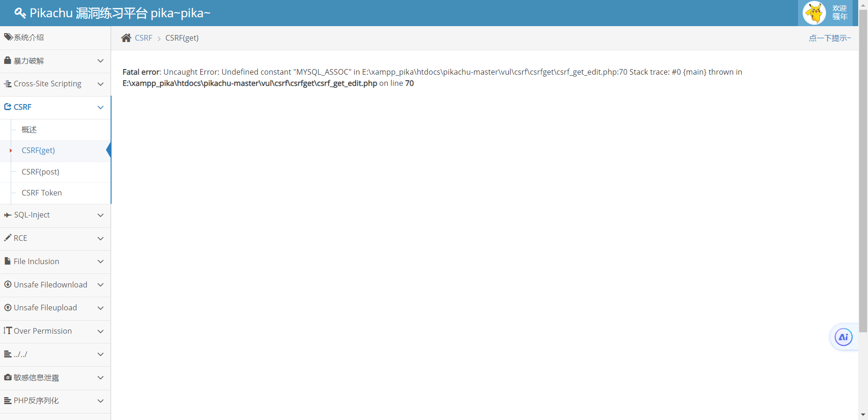Open the floating AI assistant icon
Viewport: 868px width, 420px height.
coord(843,337)
